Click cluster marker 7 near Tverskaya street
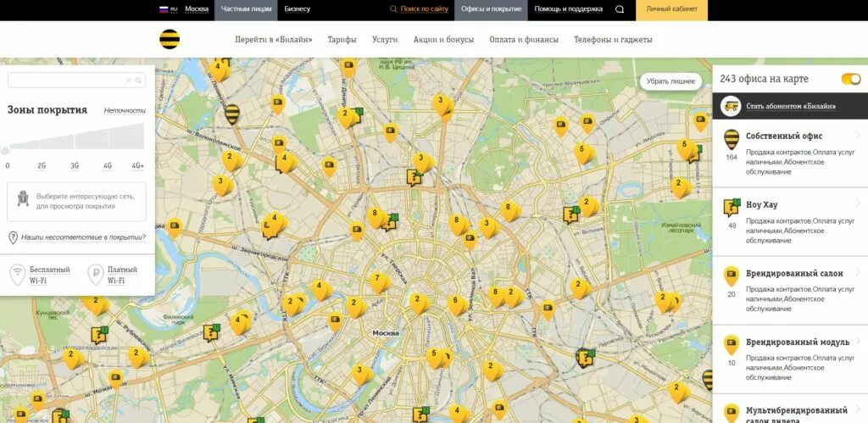The width and height of the screenshot is (868, 423). click(379, 282)
